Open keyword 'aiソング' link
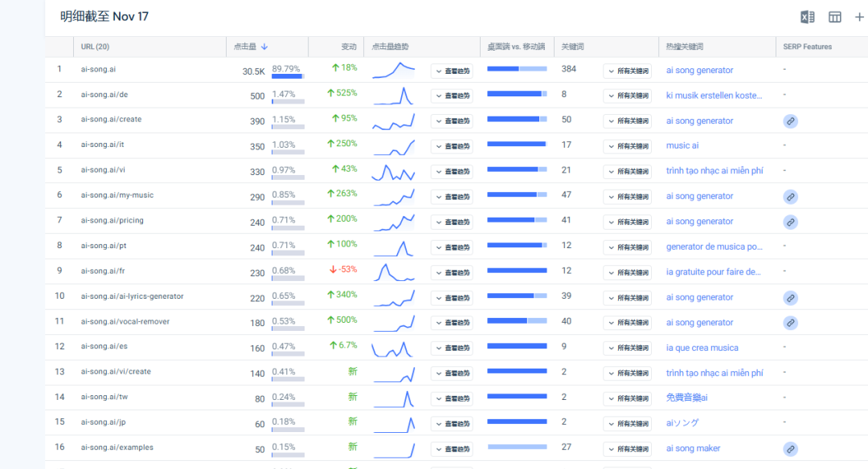The image size is (868, 469). tap(682, 422)
